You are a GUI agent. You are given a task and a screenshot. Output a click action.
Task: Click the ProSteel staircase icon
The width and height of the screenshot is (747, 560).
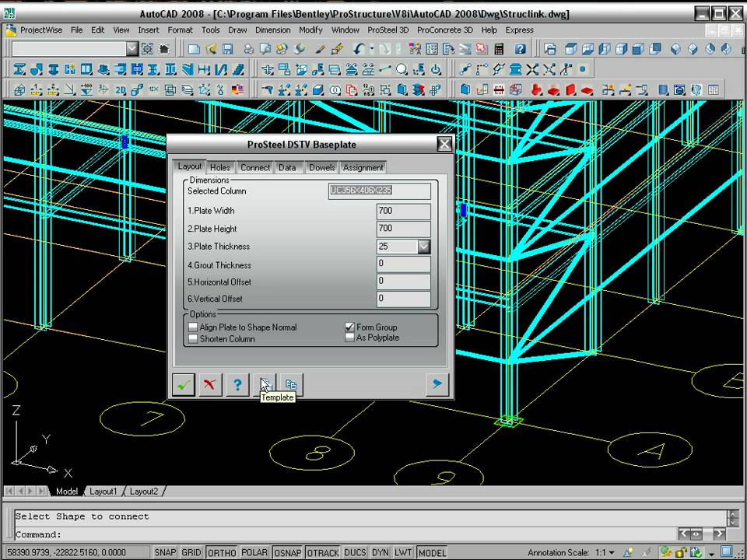tap(238, 69)
